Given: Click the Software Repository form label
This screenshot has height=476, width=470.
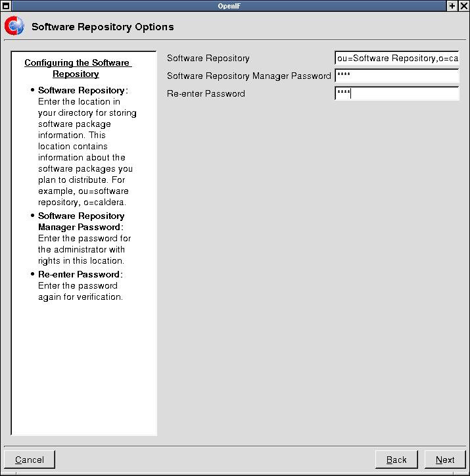Looking at the screenshot, I should click(208, 59).
